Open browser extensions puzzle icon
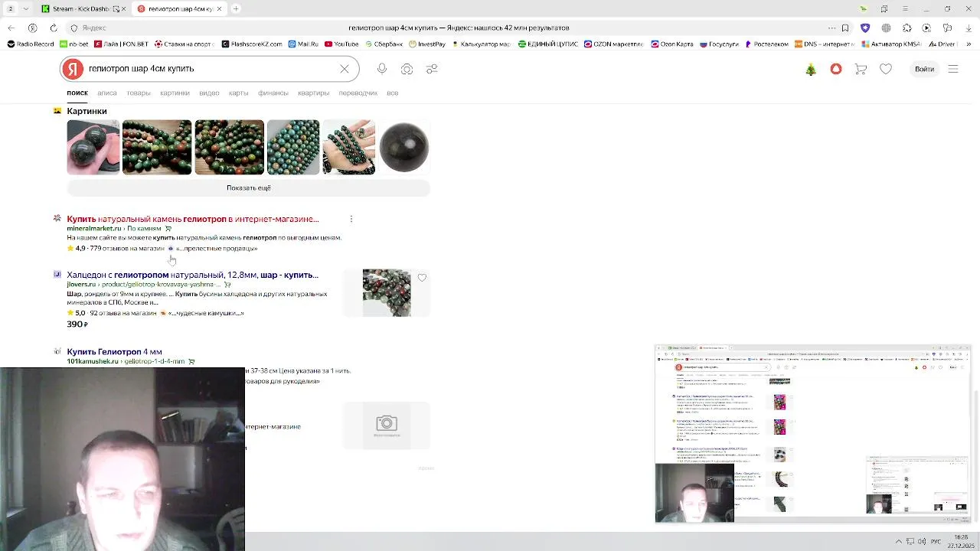 [x=907, y=28]
